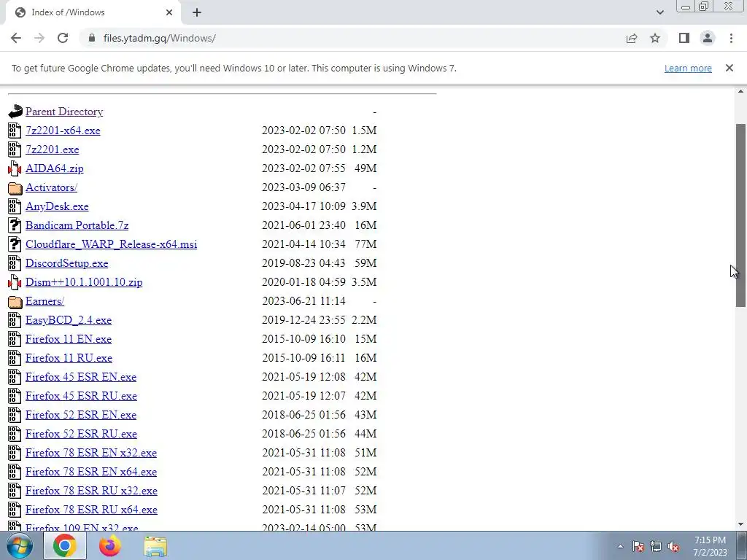
Task: Click the Action Center flag icon
Action: click(x=638, y=546)
